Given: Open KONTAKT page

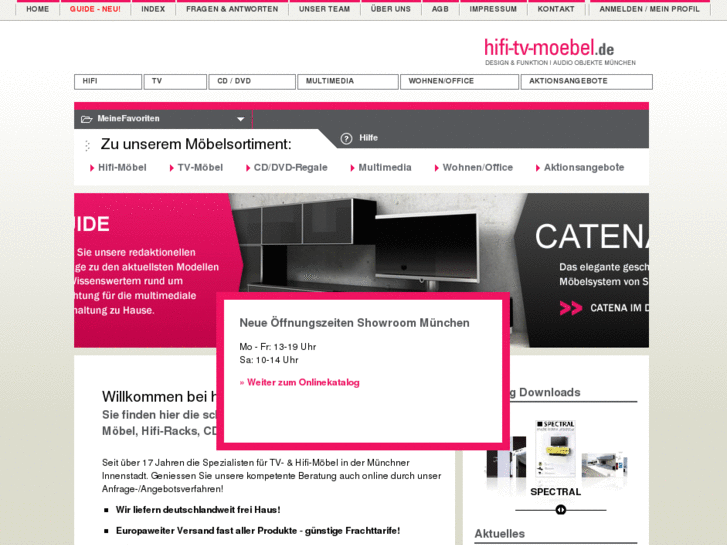Looking at the screenshot, I should click(x=556, y=9).
